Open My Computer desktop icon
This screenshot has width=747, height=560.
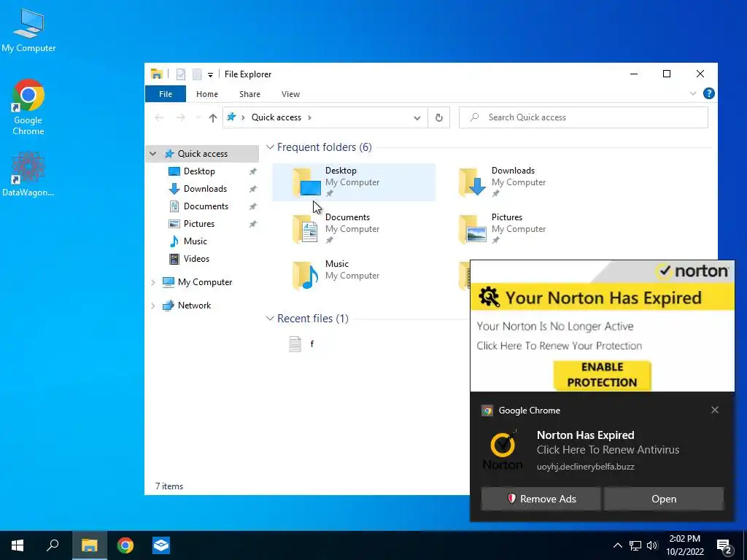tap(28, 31)
